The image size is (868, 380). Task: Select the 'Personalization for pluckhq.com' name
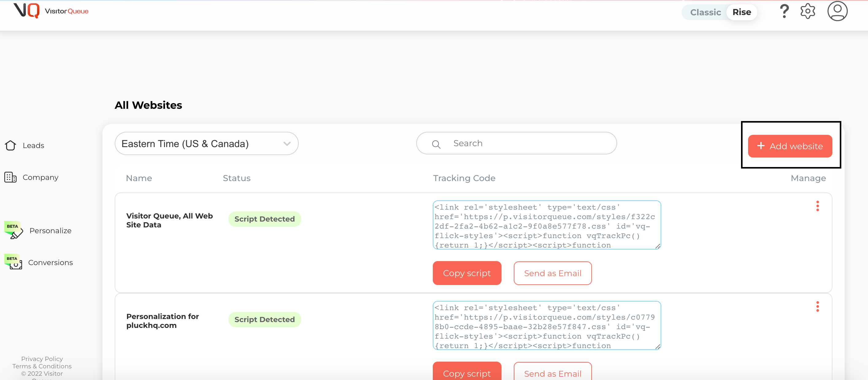(163, 321)
